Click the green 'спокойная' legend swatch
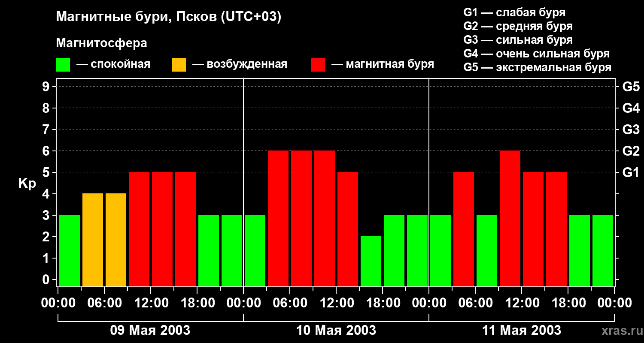 [63, 65]
